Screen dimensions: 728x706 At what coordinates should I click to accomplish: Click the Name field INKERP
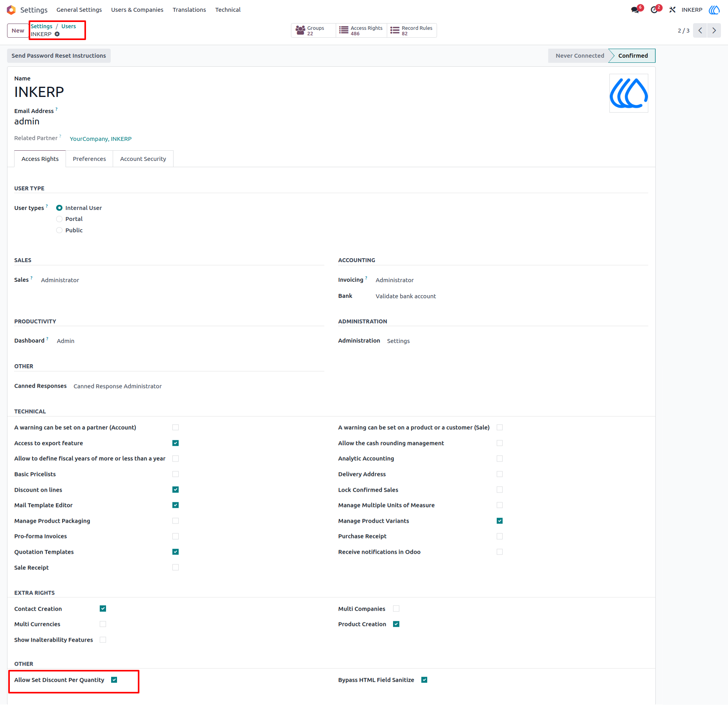[39, 92]
